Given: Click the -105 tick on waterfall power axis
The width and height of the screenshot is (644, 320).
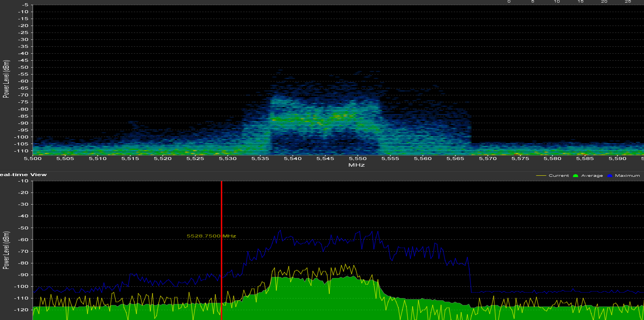Looking at the screenshot, I should [22, 144].
